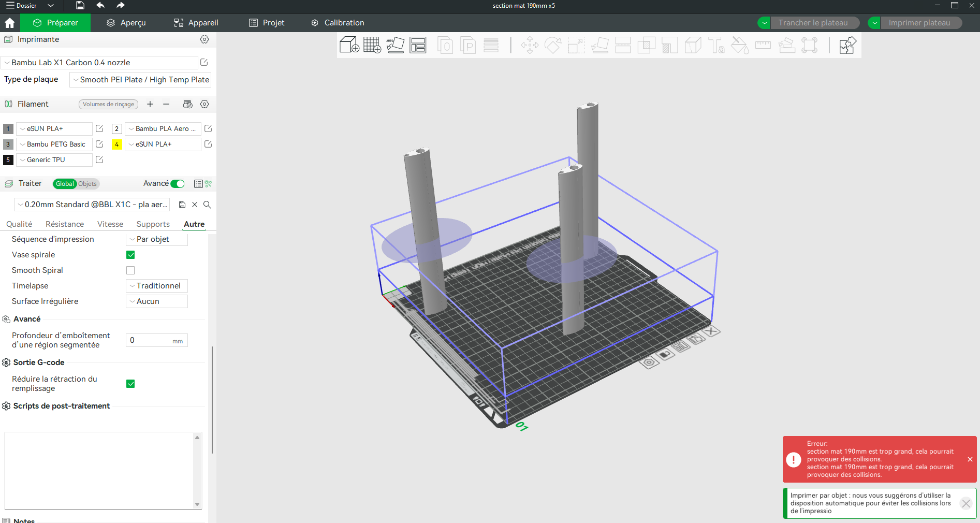Arrange all objects on the plate
Image resolution: width=980 pixels, height=523 pixels.
coord(418,45)
